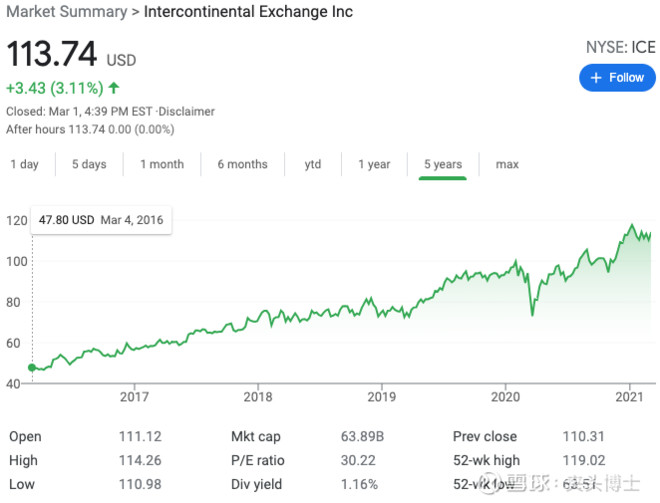Click the Mkt cap value 63.89B

coord(362,436)
